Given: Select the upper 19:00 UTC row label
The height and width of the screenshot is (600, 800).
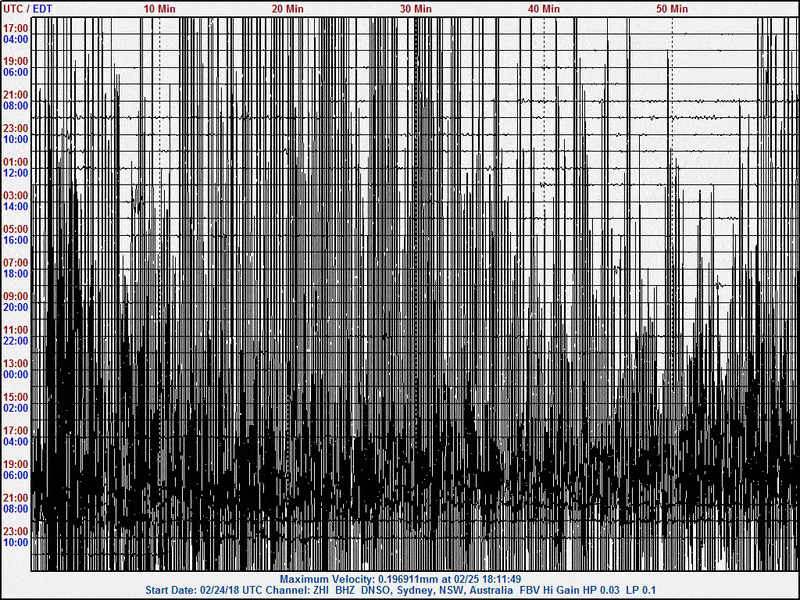Looking at the screenshot, I should pos(16,61).
